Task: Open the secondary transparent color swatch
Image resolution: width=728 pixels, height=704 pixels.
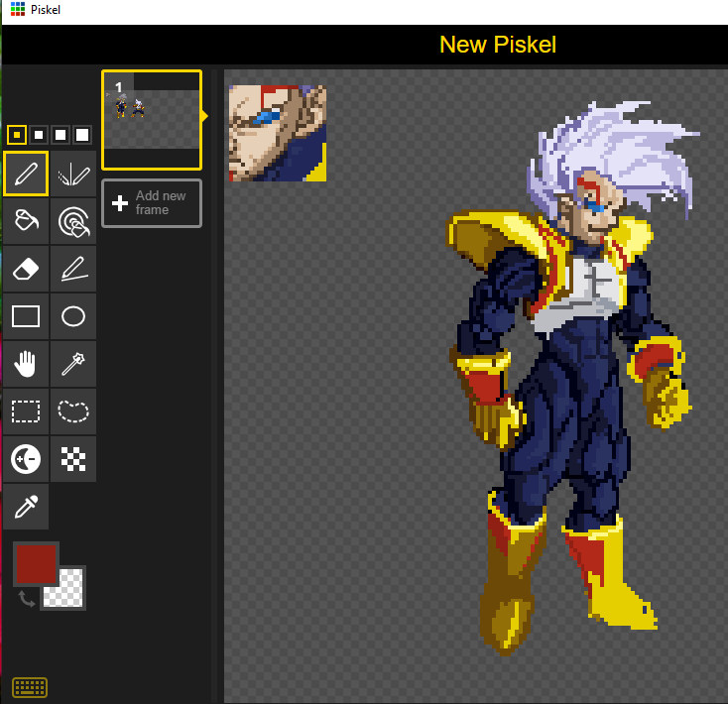Action: 69,594
